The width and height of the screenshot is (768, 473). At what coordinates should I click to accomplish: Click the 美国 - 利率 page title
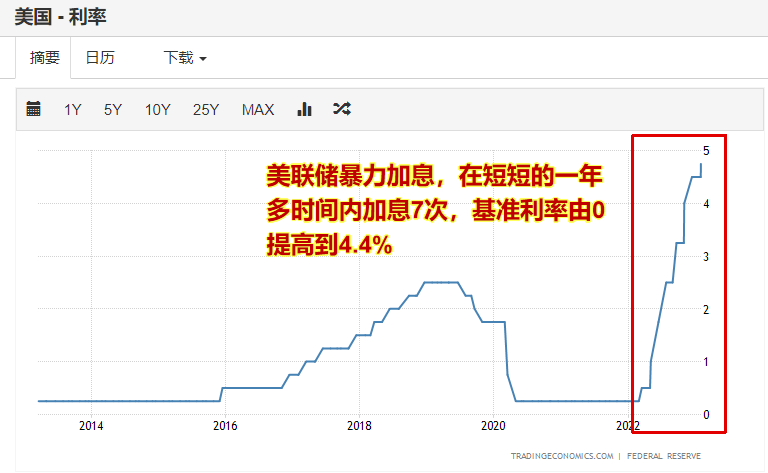point(58,17)
